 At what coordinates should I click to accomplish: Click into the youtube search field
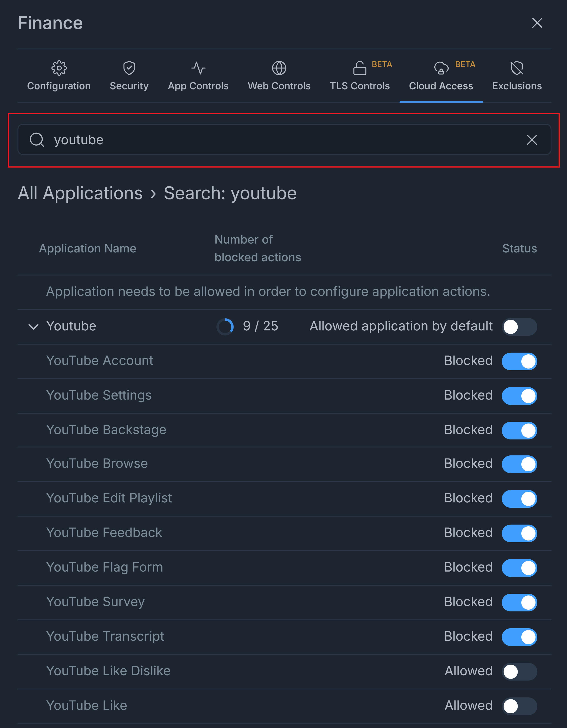[267, 140]
